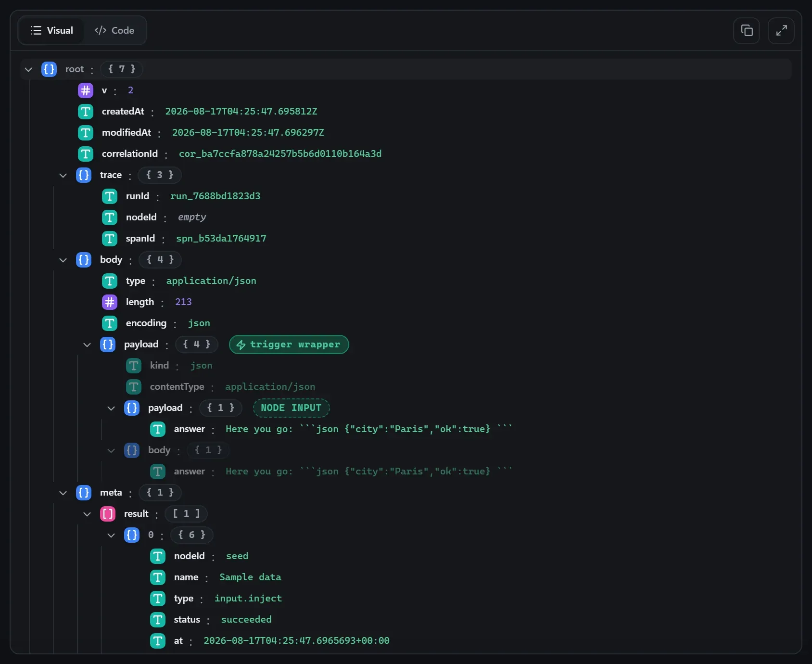This screenshot has width=812, height=664.
Task: Click the text icon beside correlationId
Action: [x=86, y=154]
